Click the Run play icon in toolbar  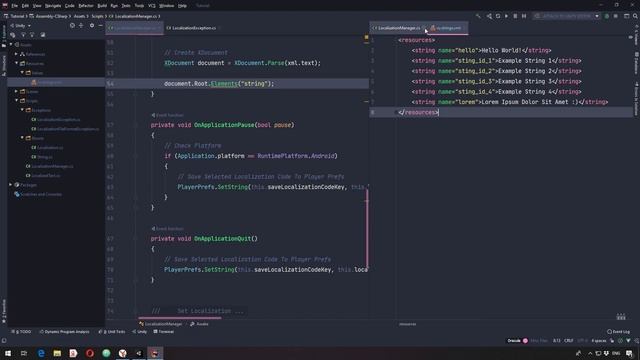pyautogui.click(x=507, y=16)
